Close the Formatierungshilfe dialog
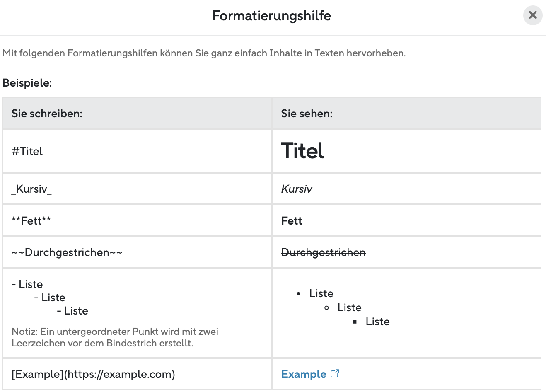The image size is (546, 392). tap(533, 15)
